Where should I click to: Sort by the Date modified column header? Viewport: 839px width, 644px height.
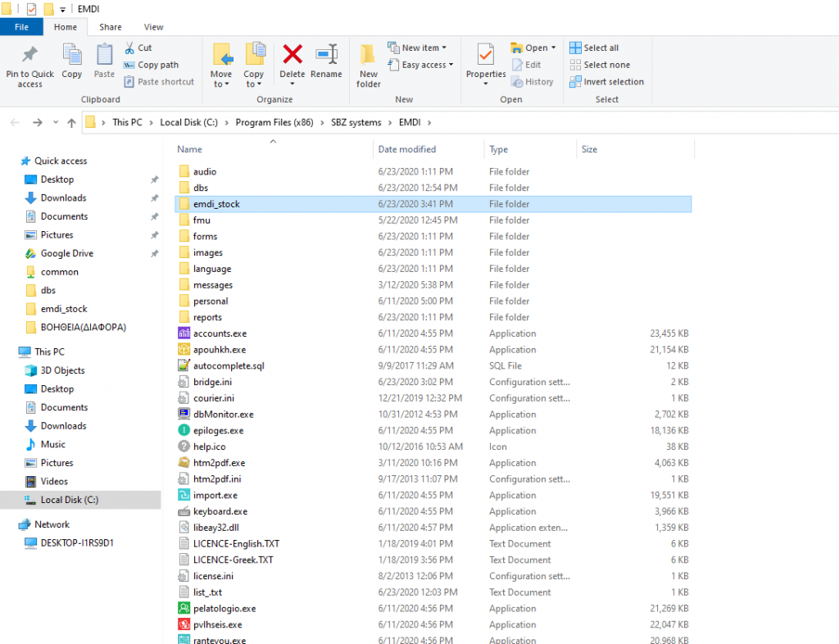click(406, 149)
